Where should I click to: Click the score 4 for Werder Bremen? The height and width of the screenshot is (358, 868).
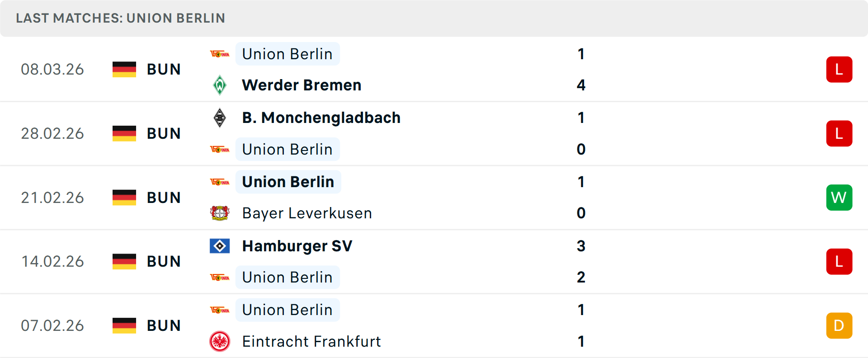(581, 85)
